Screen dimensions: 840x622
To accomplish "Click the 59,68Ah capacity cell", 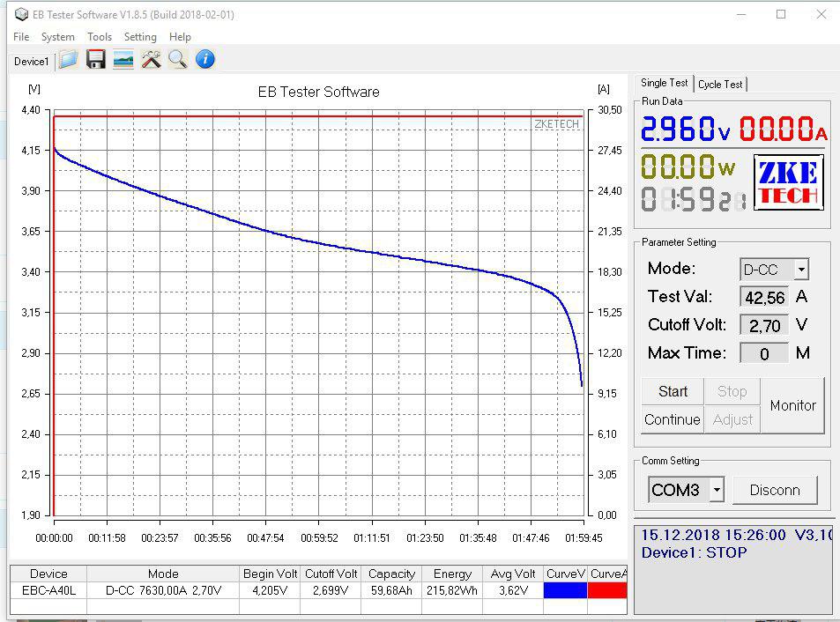I will 391,590.
